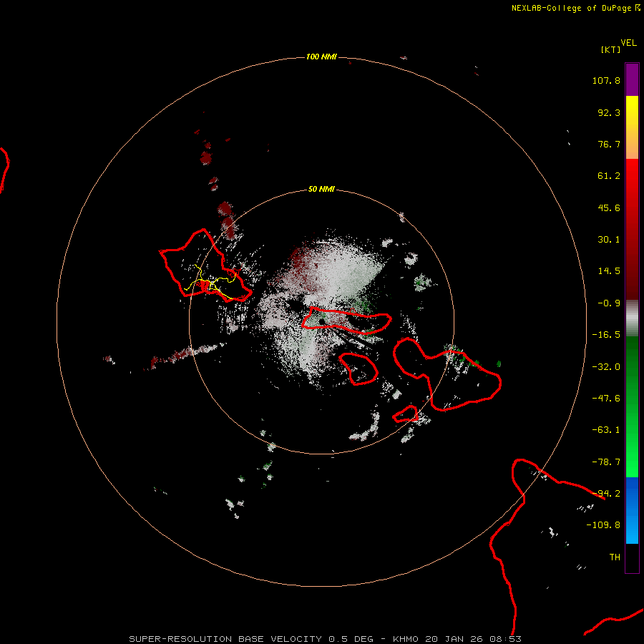Click the 45.6 velocity scale value
644x644 pixels.
[x=609, y=208]
